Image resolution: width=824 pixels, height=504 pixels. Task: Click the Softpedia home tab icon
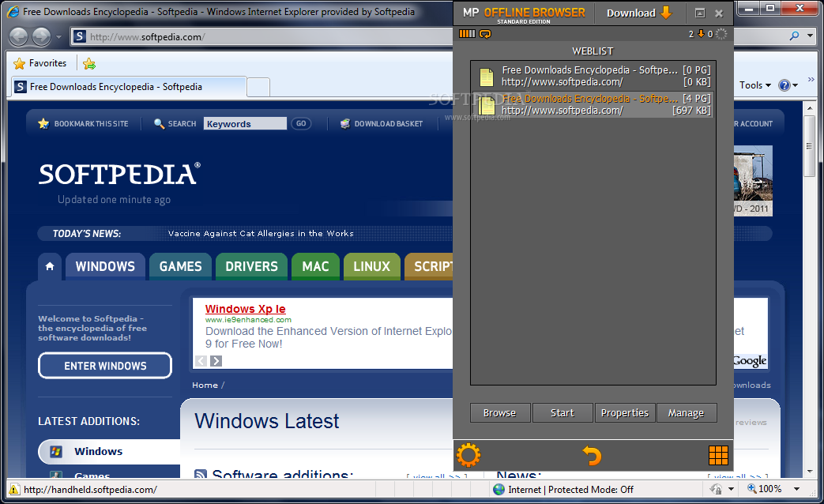[x=50, y=266]
